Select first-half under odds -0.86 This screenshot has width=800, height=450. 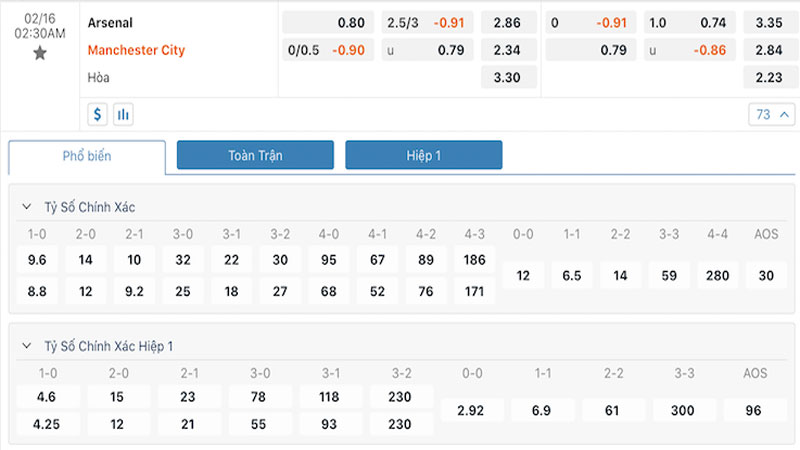(x=690, y=50)
